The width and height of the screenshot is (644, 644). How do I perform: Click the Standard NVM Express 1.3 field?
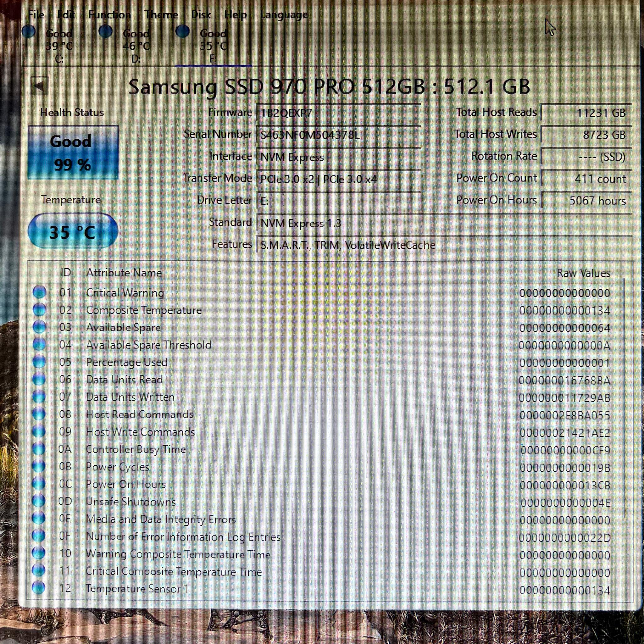(444, 223)
